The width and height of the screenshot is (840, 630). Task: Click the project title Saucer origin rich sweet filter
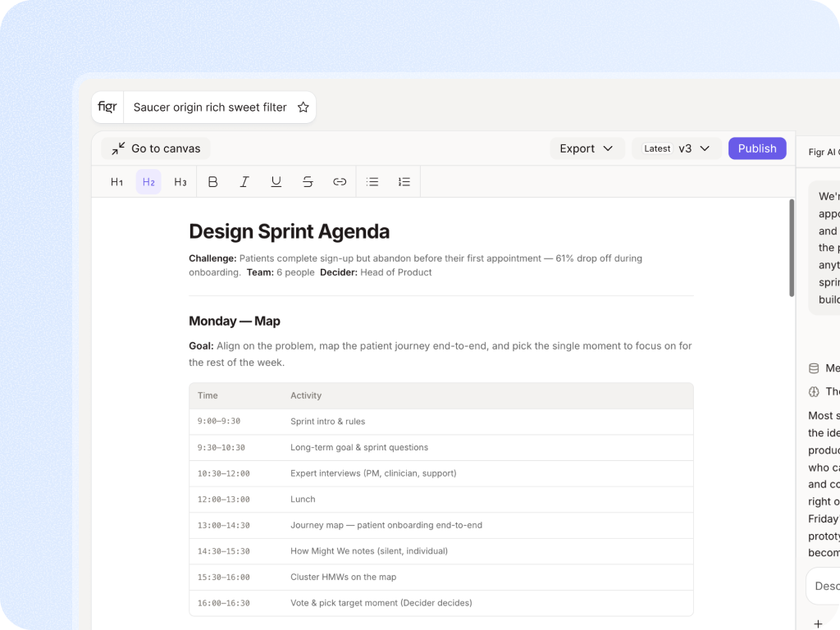(x=210, y=107)
